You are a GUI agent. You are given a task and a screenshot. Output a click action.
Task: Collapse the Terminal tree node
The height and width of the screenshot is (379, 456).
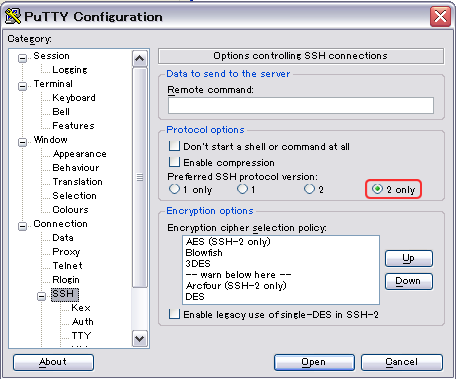pyautogui.click(x=22, y=86)
